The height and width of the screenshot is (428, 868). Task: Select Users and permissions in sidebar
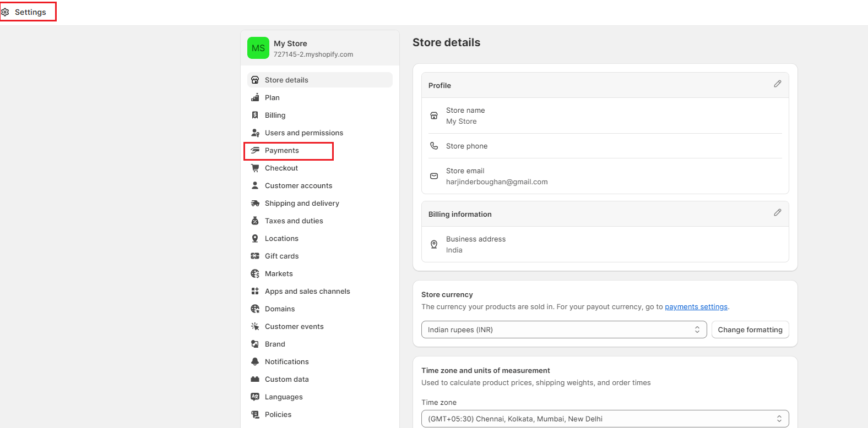tap(320, 133)
